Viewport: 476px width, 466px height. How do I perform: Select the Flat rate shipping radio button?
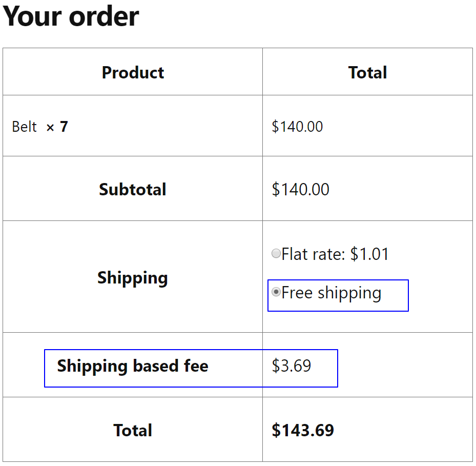[276, 253]
